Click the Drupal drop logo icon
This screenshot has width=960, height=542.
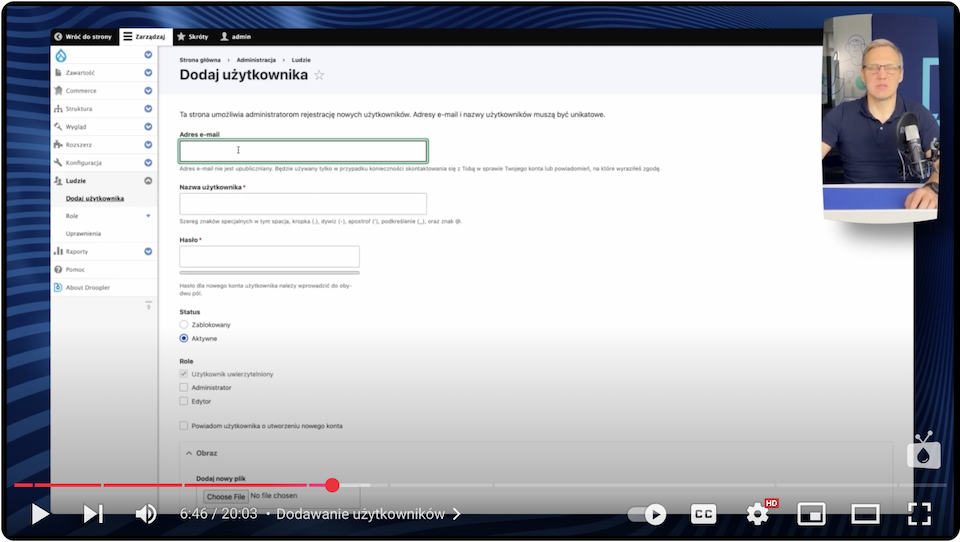click(x=61, y=56)
